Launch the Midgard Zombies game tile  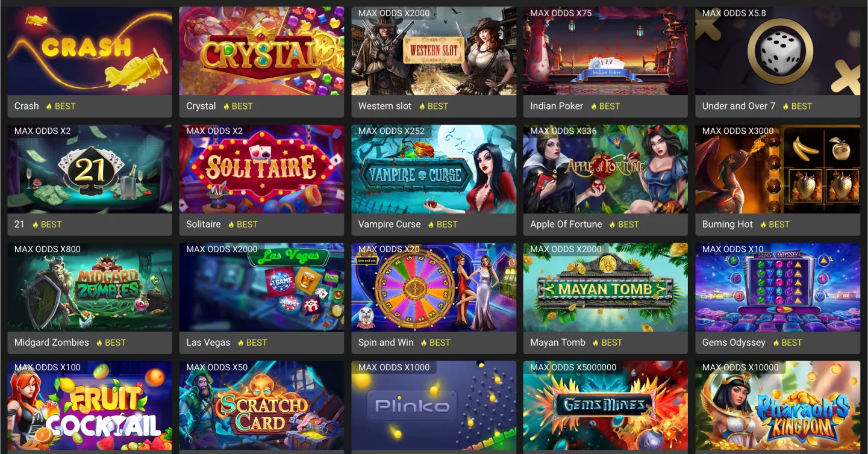click(90, 287)
